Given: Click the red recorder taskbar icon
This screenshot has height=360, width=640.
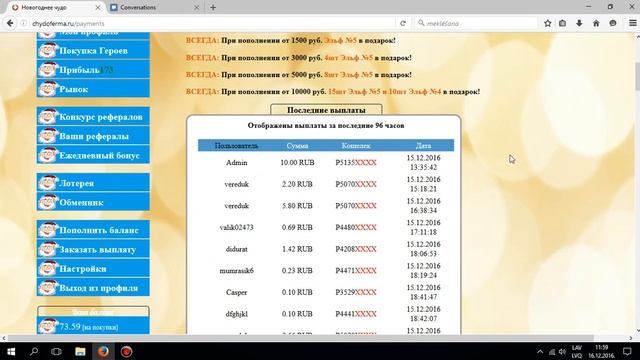Looking at the screenshot, I should click(x=126, y=351).
